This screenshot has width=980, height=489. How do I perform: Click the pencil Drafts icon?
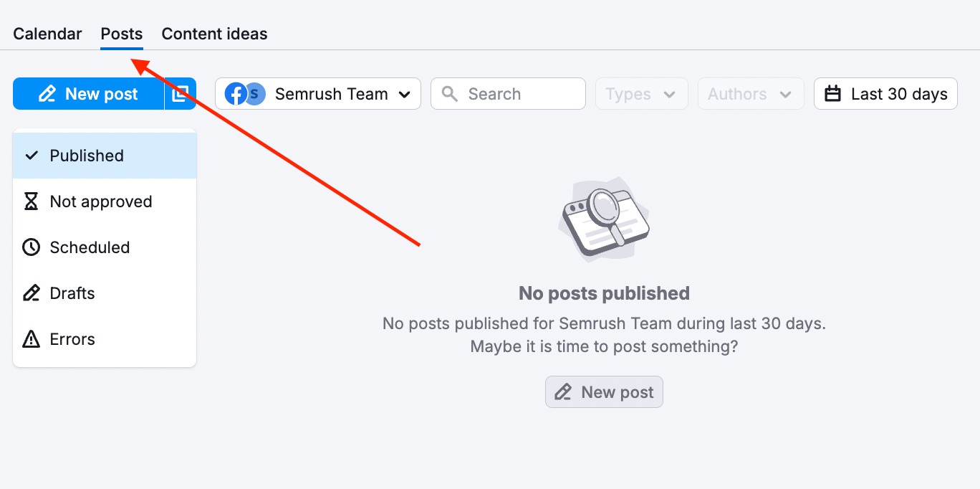pos(31,293)
